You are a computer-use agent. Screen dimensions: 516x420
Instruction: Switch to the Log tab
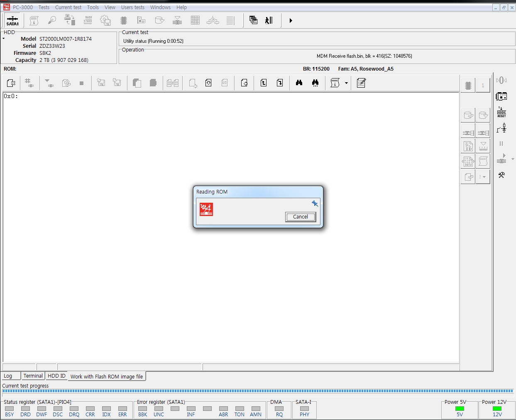pyautogui.click(x=11, y=376)
